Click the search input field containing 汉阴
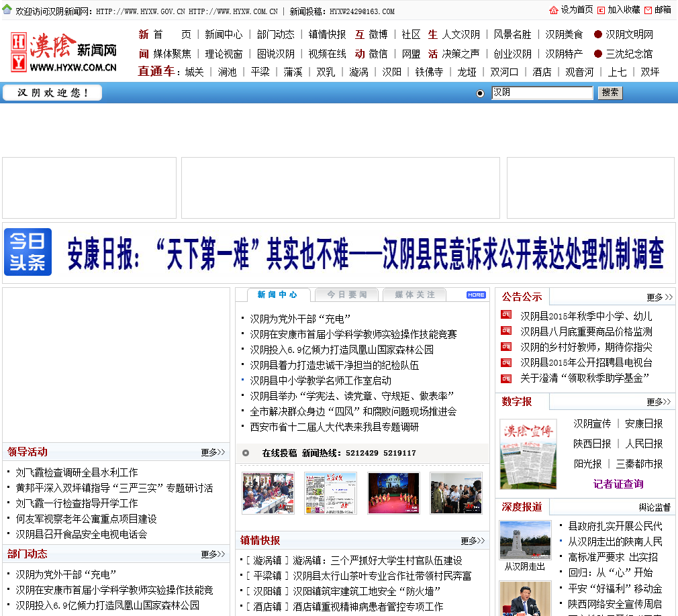Viewport: 678px width, 616px height. 542,93
